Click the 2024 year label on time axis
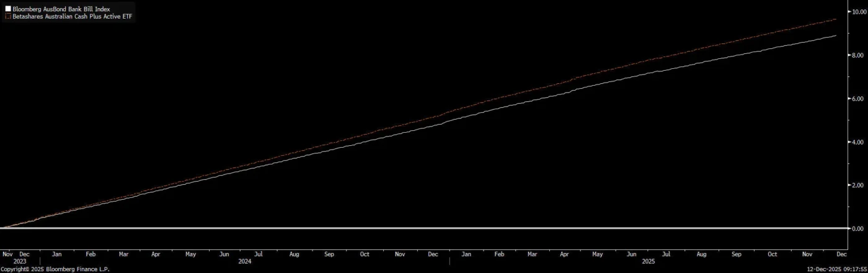The height and width of the screenshot is (273, 868). point(244,261)
